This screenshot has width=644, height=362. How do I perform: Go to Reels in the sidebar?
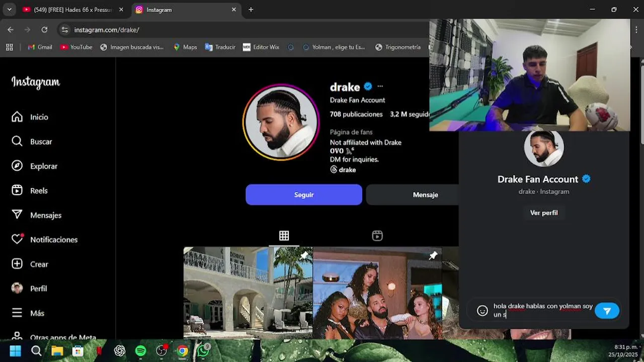30,191
